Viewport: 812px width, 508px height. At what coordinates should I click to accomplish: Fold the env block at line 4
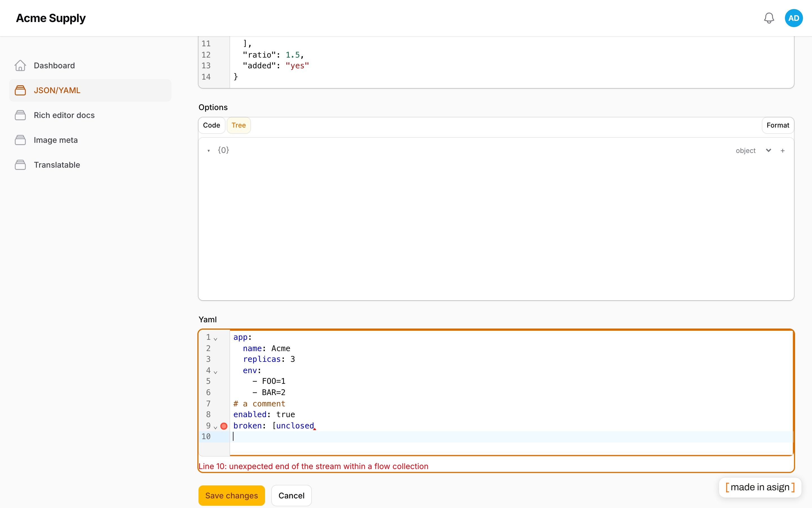click(x=215, y=372)
